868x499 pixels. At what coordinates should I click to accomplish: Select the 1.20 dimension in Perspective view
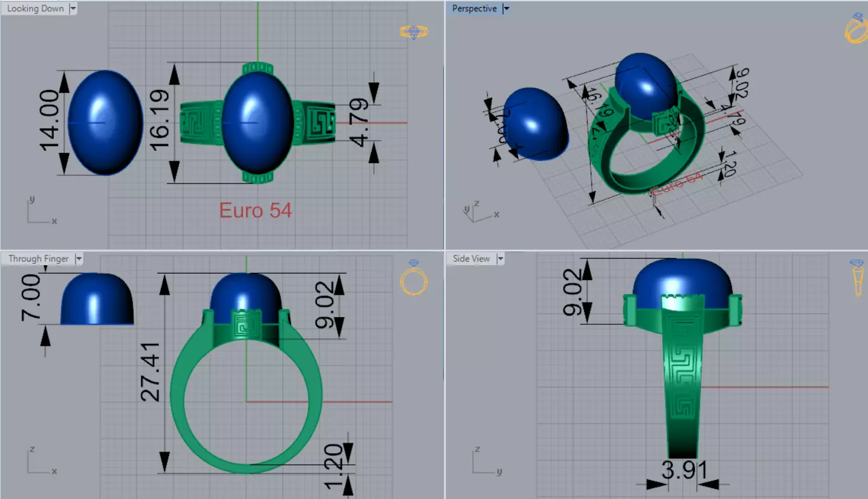(730, 163)
